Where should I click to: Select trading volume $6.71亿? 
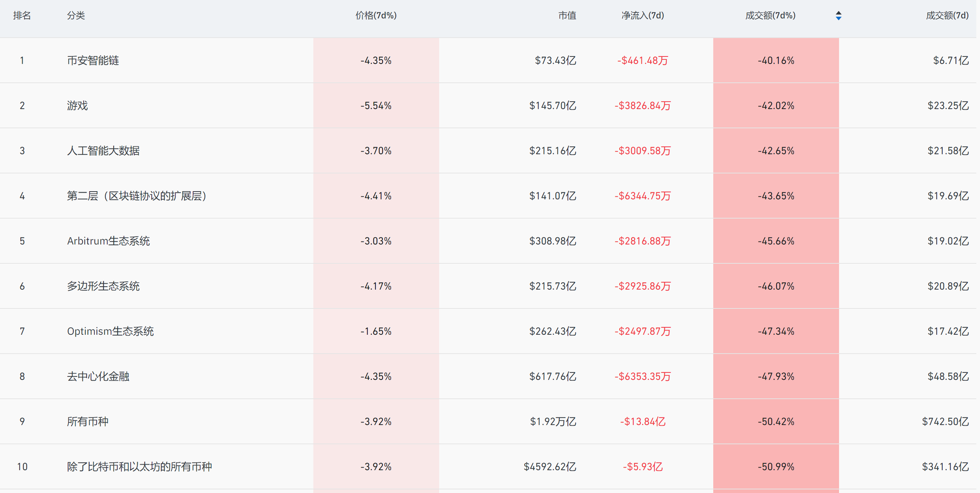tap(951, 60)
